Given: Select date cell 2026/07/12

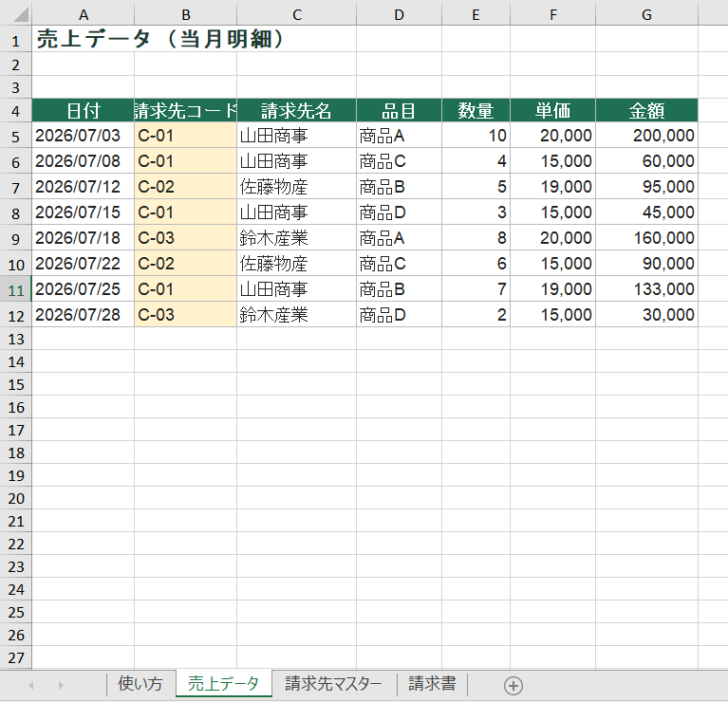Looking at the screenshot, I should coord(84,187).
